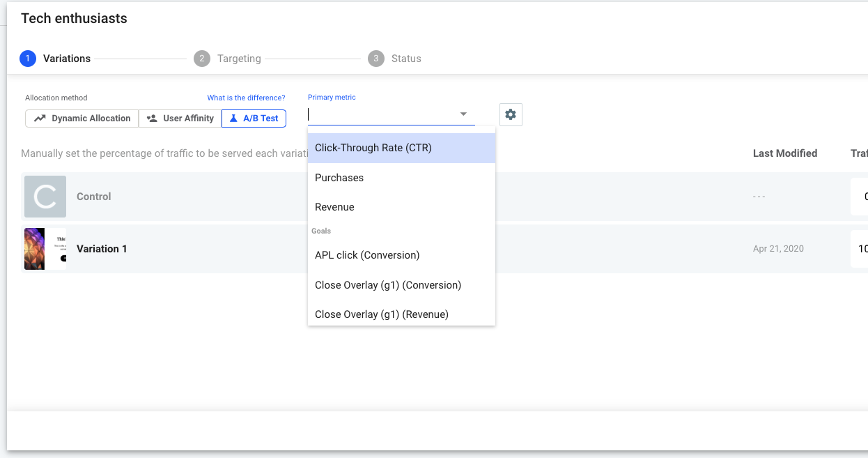Go to step 2 Targeting

[228, 59]
